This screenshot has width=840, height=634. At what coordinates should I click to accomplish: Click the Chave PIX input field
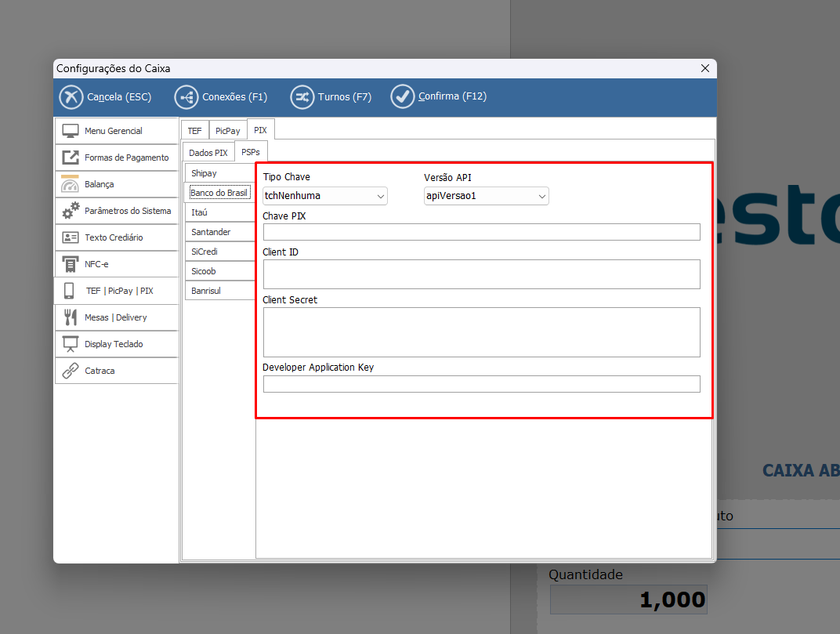tap(481, 232)
